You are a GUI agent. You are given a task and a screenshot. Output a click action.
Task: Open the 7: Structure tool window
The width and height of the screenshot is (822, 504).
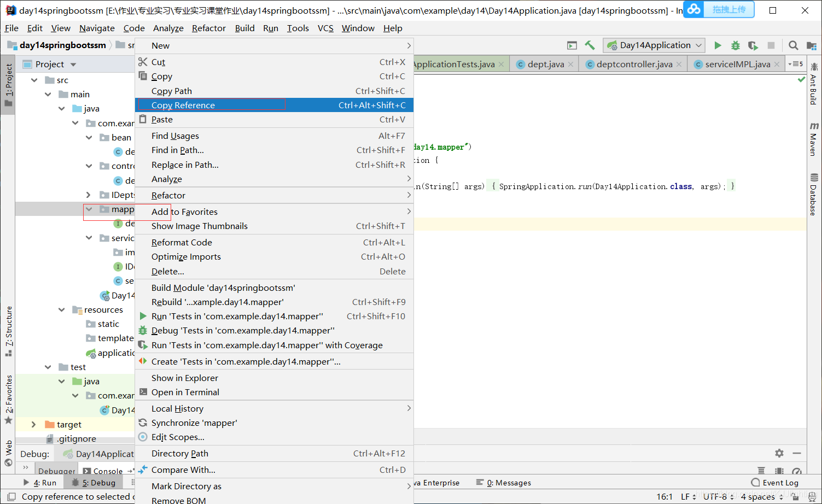[8, 331]
